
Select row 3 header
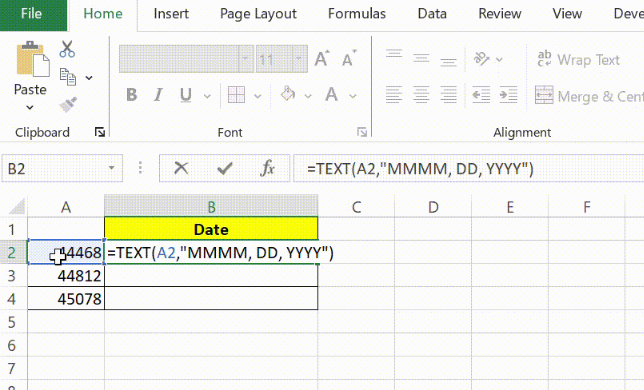tap(14, 275)
